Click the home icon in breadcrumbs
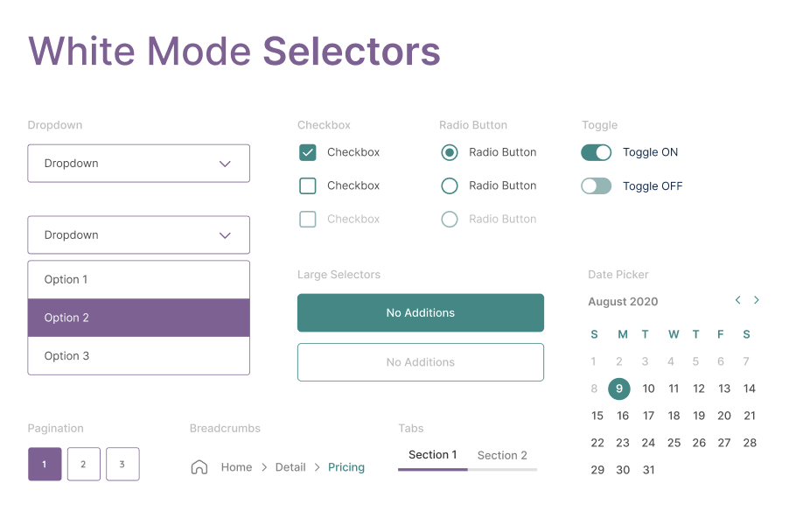Screen dimensions: 789x532 (199, 467)
